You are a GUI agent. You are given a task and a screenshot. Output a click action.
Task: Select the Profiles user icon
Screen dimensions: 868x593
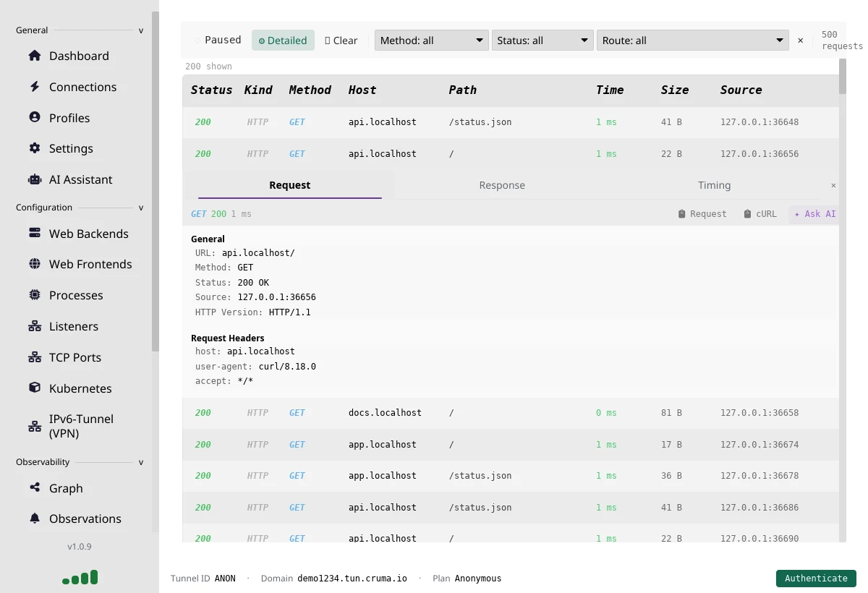pyautogui.click(x=34, y=117)
